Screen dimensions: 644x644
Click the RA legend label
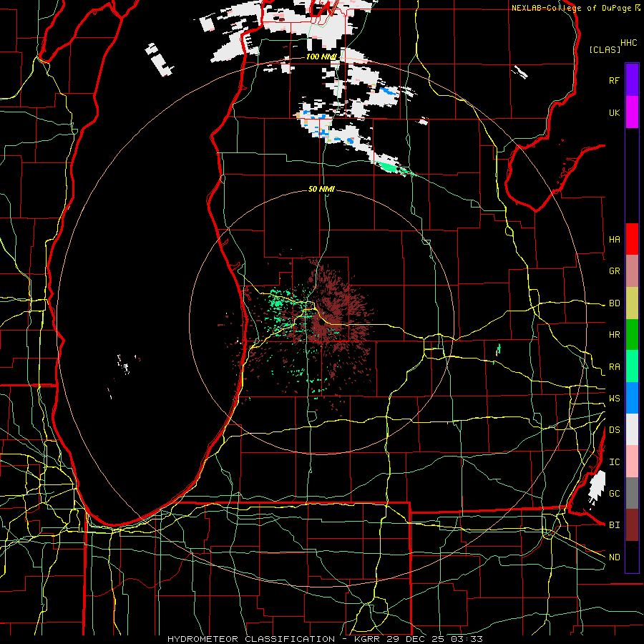click(x=614, y=367)
